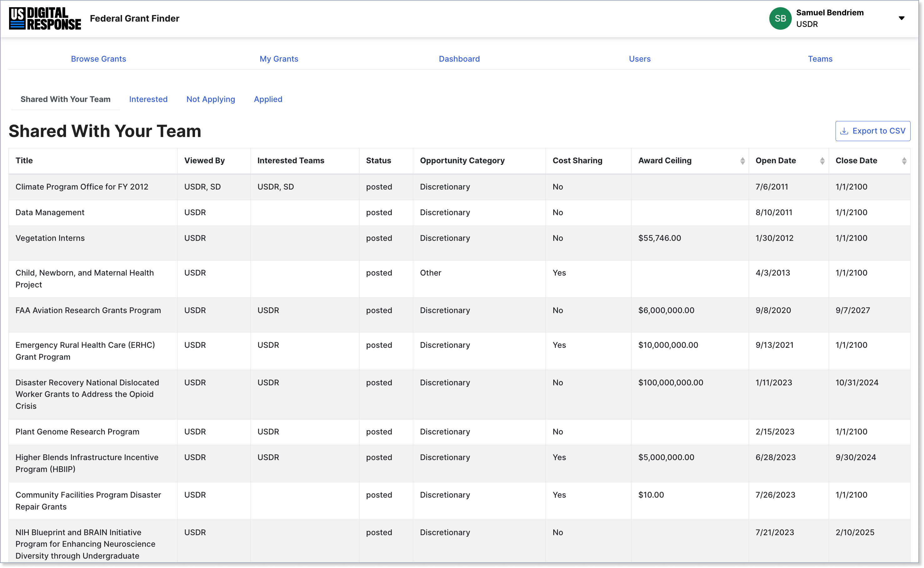
Task: Open the user account dropdown arrow
Action: 901,18
